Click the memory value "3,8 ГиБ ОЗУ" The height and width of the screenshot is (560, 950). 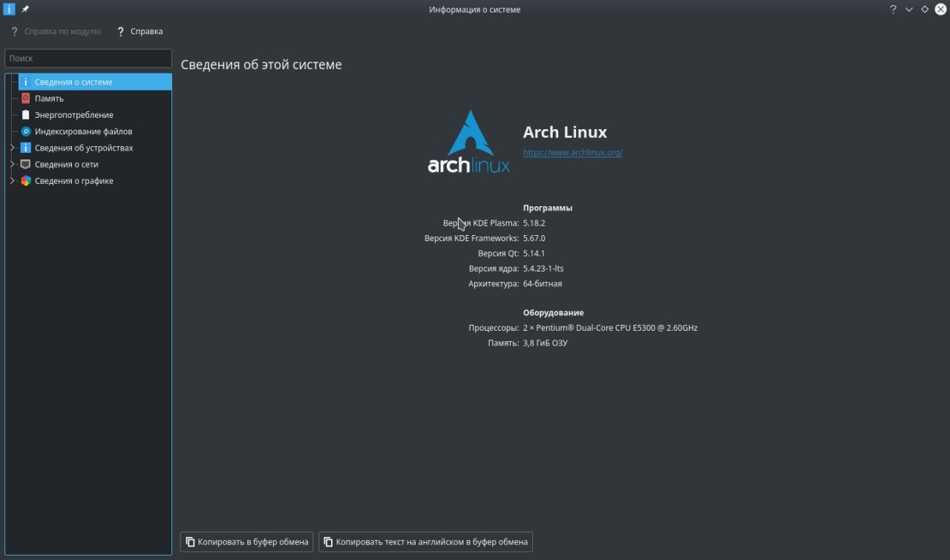click(x=546, y=343)
